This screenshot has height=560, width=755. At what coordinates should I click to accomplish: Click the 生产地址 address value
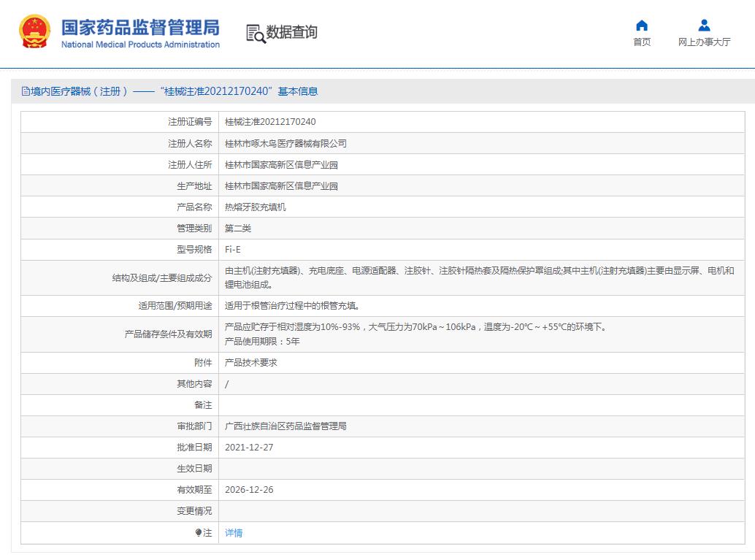[x=281, y=186]
